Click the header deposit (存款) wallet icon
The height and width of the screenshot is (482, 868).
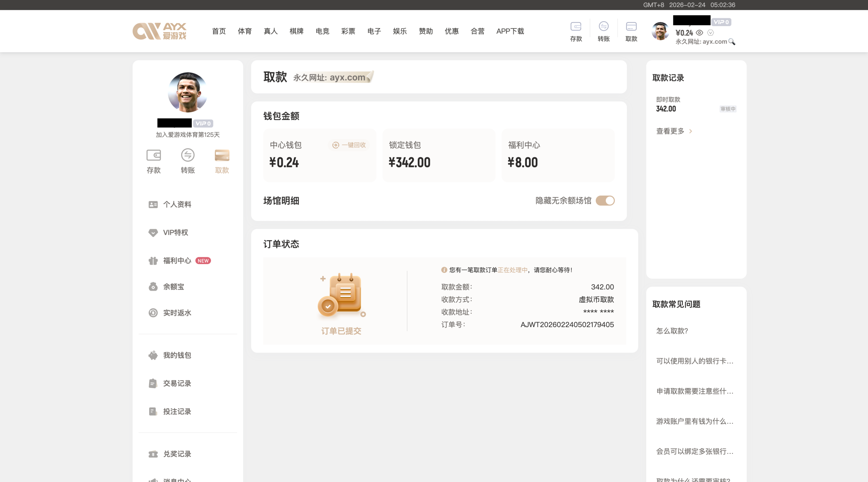[576, 26]
